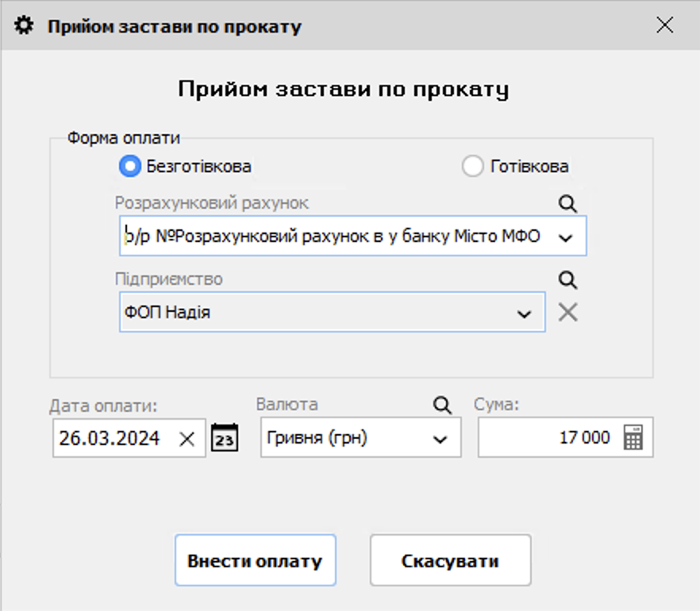Close the Прийом застави dialog

coord(664,25)
